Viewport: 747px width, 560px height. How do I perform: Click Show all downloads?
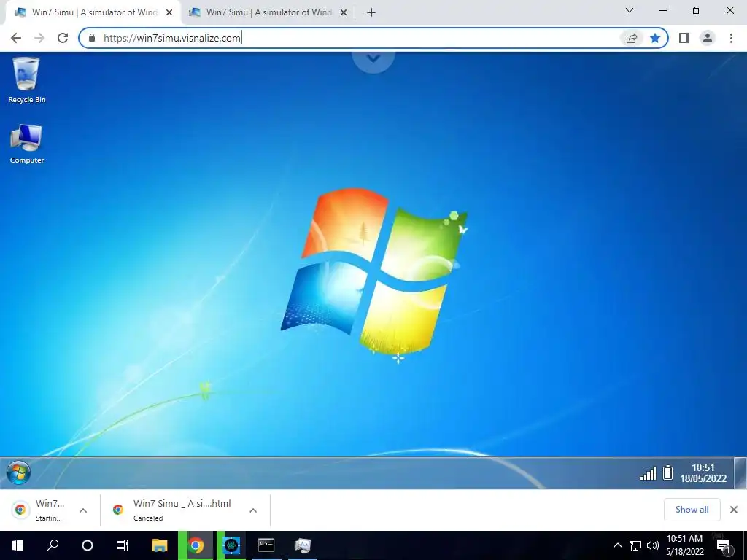(692, 510)
